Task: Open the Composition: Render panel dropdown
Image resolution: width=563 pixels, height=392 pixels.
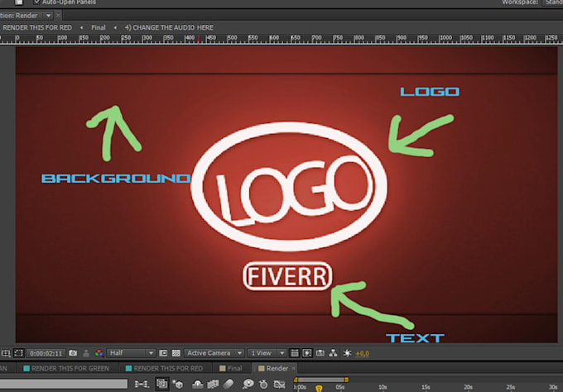Action: 48,16
